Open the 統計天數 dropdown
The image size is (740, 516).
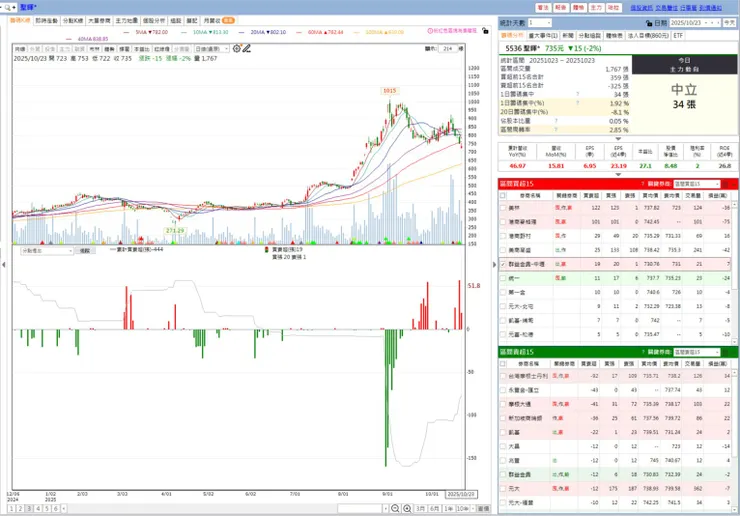(539, 23)
